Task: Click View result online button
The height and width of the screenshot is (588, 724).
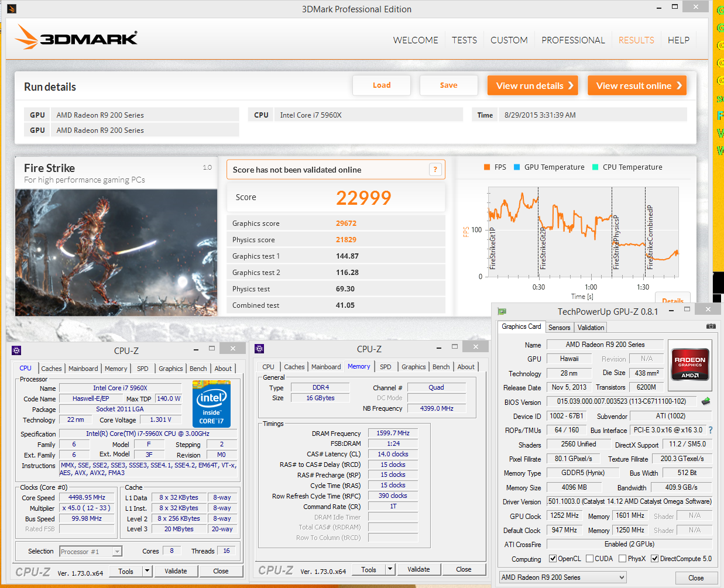Action: click(x=637, y=85)
